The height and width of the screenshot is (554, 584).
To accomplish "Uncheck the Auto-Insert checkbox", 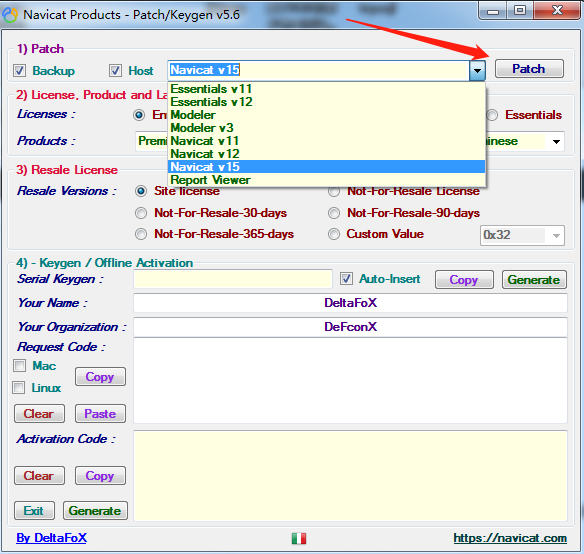I will tap(346, 279).
